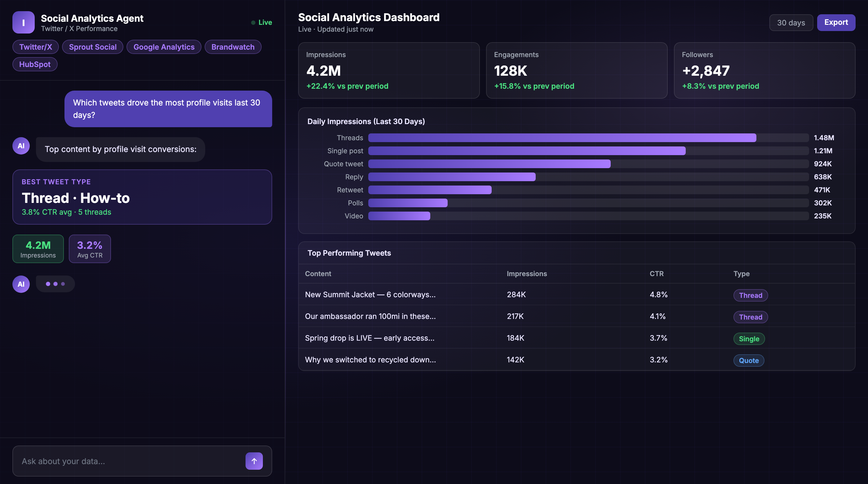
Task: Click the 284K impressions value
Action: [516, 294]
